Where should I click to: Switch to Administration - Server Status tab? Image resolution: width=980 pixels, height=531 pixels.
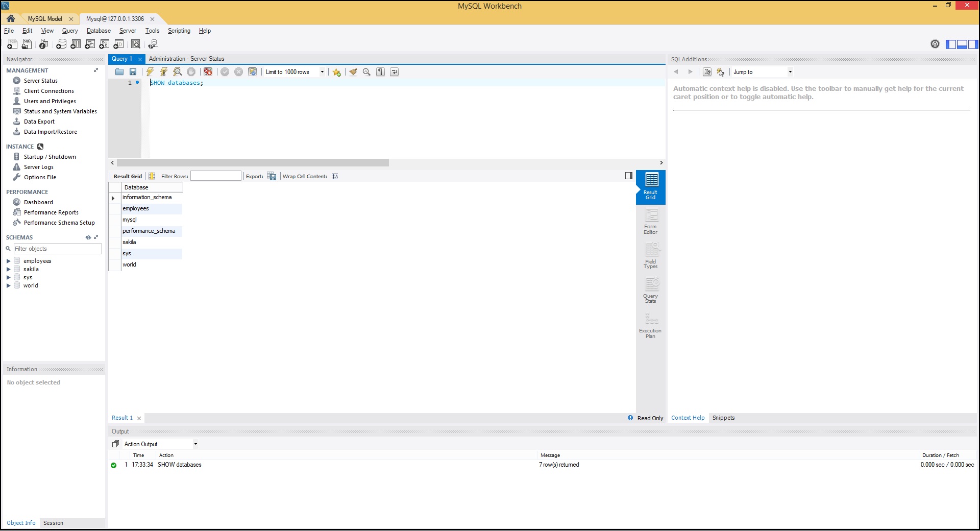pos(186,59)
